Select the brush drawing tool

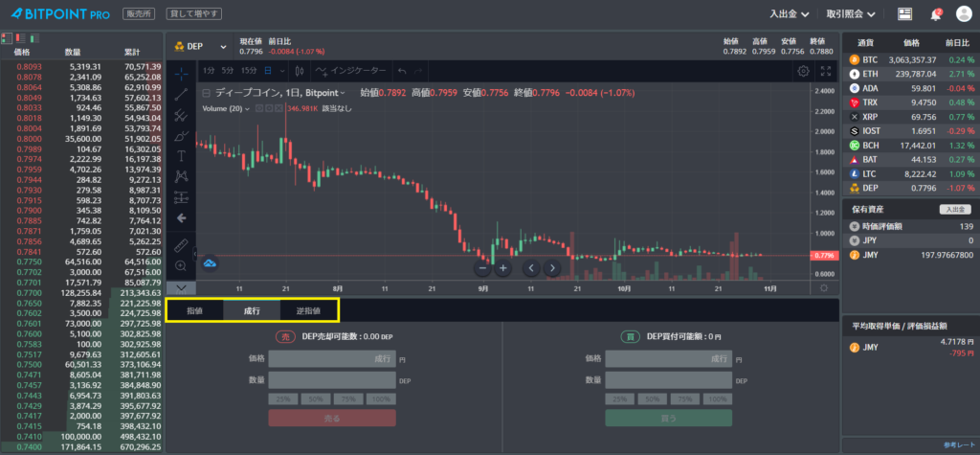point(181,135)
